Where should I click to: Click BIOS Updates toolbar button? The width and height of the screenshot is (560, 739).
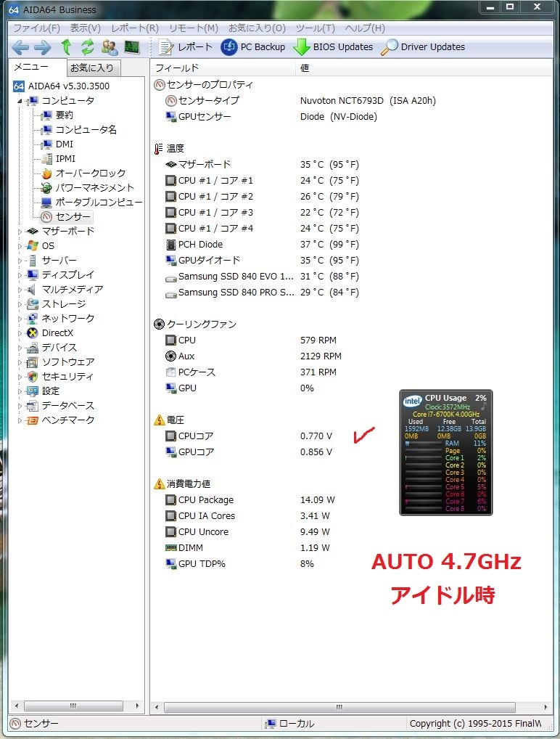point(333,47)
